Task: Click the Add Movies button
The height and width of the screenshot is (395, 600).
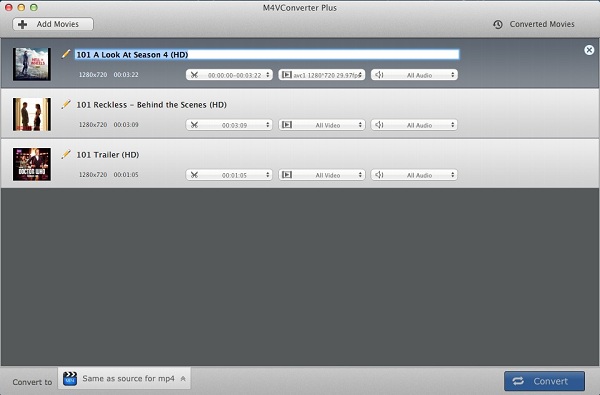Action: (53, 24)
